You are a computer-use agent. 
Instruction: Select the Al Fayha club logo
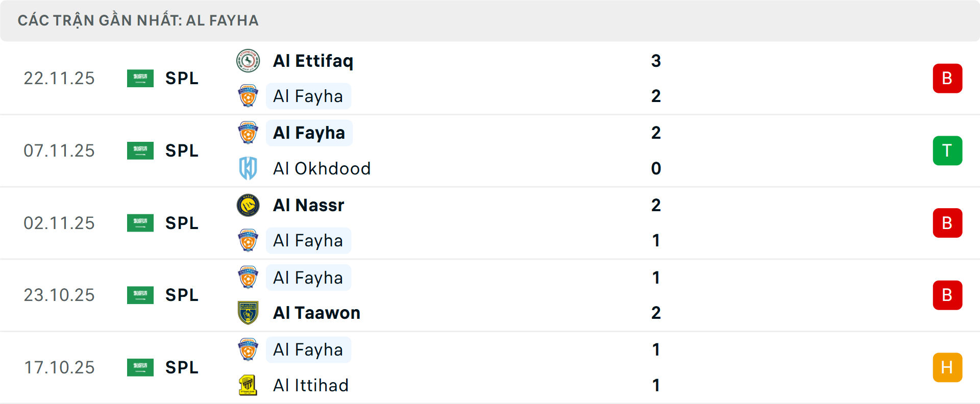coord(249,96)
